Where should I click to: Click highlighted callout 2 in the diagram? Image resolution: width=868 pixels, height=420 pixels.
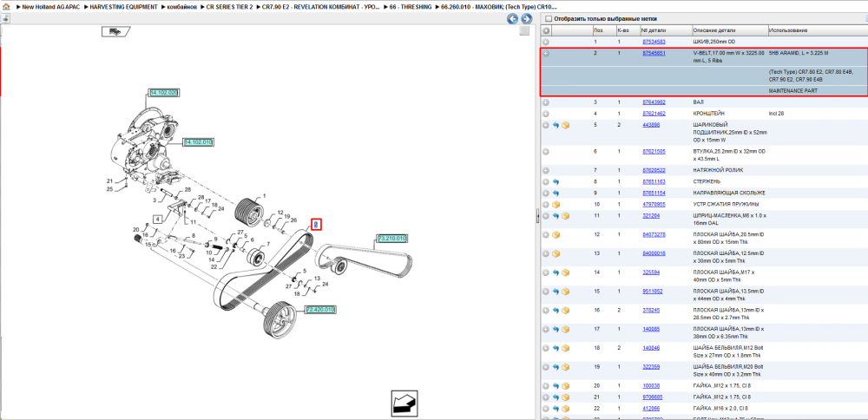(x=316, y=224)
